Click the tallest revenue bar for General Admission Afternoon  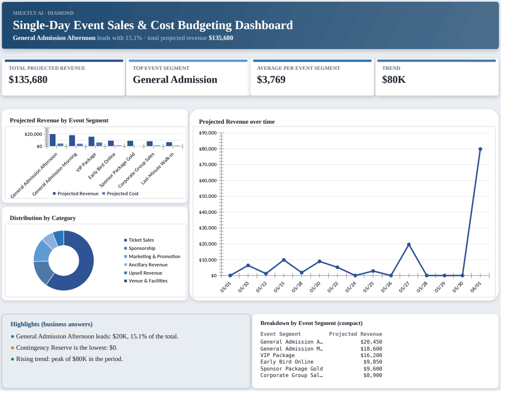(52, 140)
